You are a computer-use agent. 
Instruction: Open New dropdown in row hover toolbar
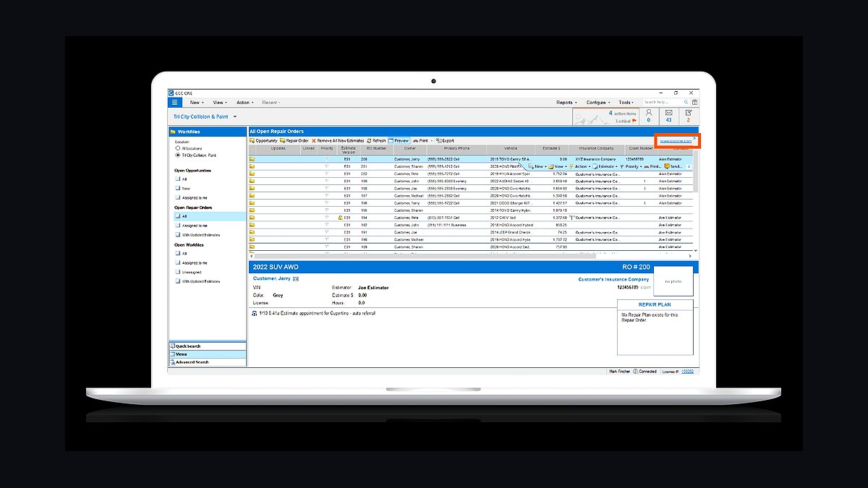pos(538,166)
